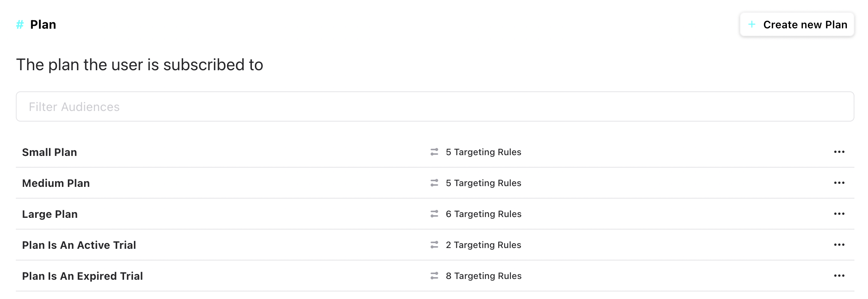Click targeting rules icon for Small Plan
The height and width of the screenshot is (299, 868).
[434, 152]
